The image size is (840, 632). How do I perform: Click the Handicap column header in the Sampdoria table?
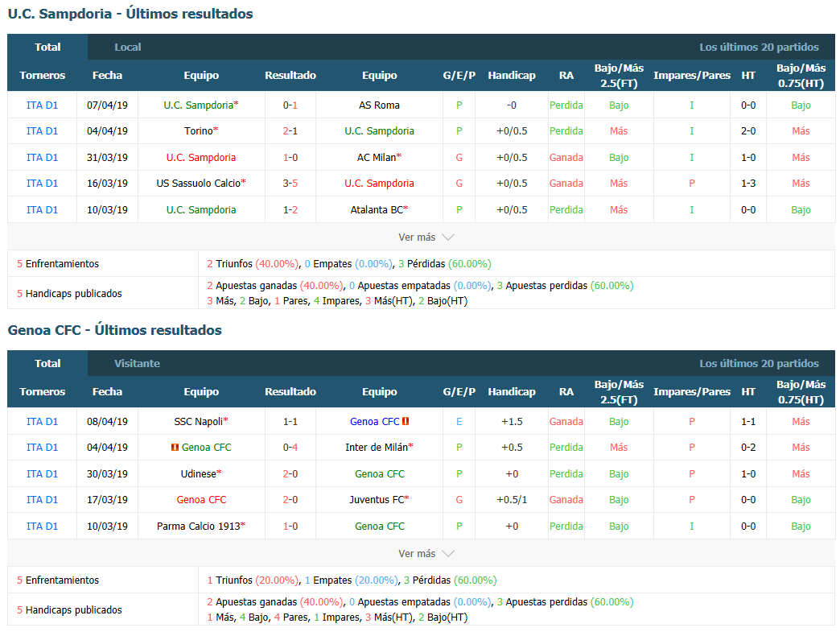coord(512,76)
